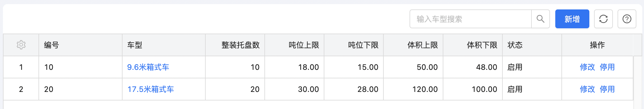The image size is (644, 109).
Task: Click the magnifier search icon
Action: point(541,19)
